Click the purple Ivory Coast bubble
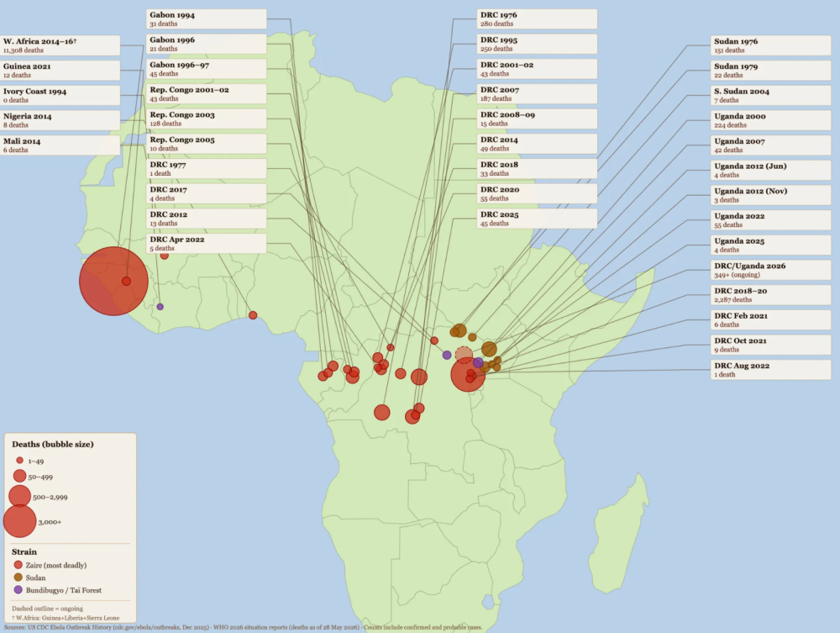Screen dimensions: 840x633 (160, 307)
